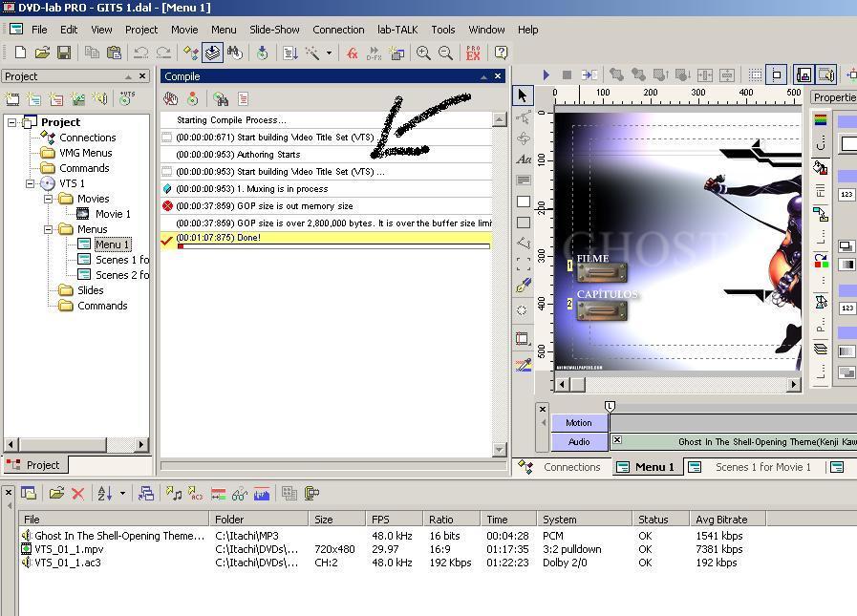The width and height of the screenshot is (857, 616).
Task: Open the Slide-Show menu
Action: click(x=274, y=30)
